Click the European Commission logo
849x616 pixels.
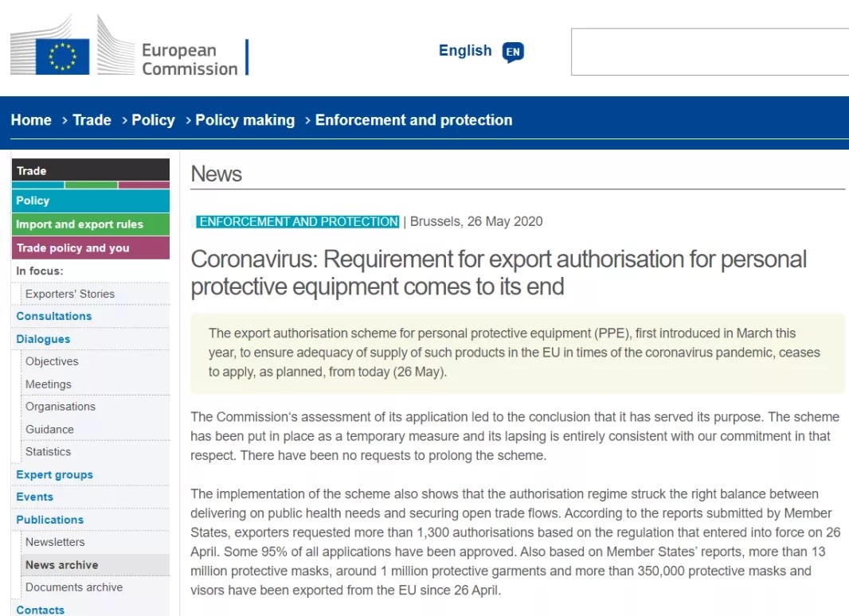[x=127, y=49]
